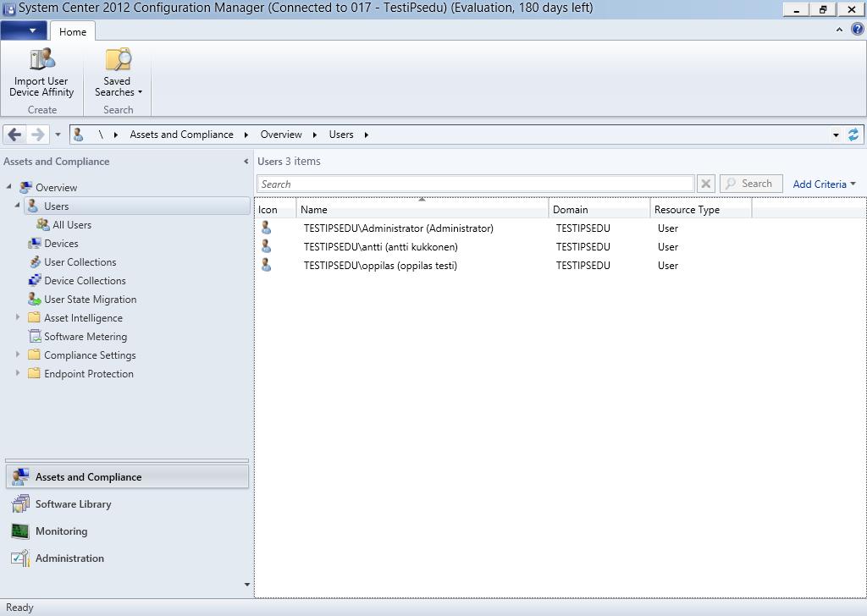Click the Icon column header
This screenshot has height=616, width=867.
coord(275,209)
